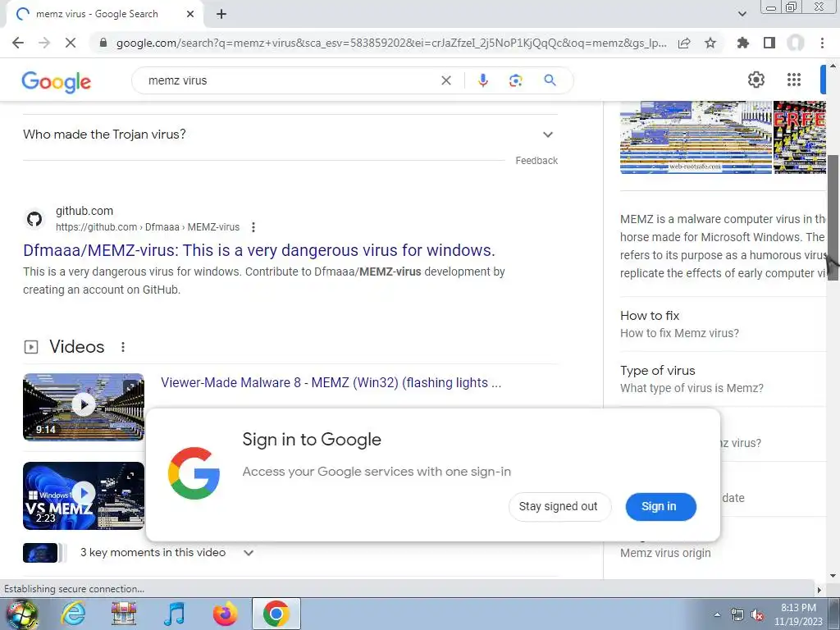Launch Firefox from taskbar
Image resolution: width=840 pixels, height=630 pixels.
point(225,614)
